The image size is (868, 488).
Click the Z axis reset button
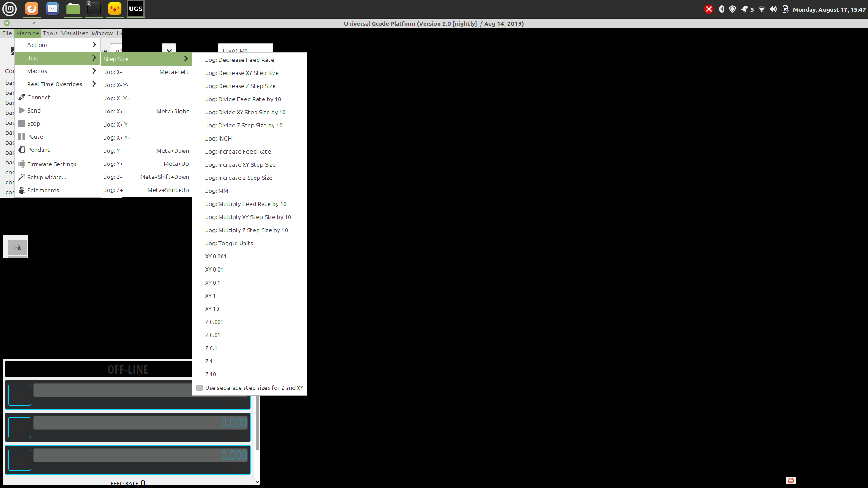coord(19,460)
